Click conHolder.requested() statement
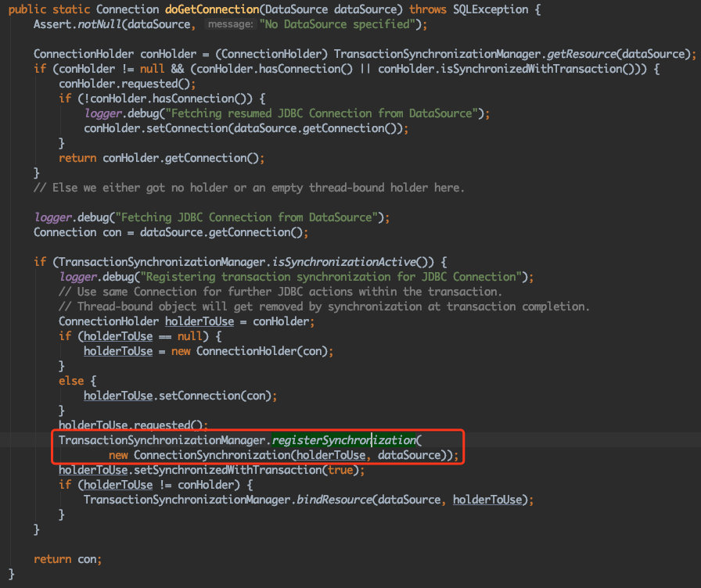The width and height of the screenshot is (701, 588). (128, 84)
